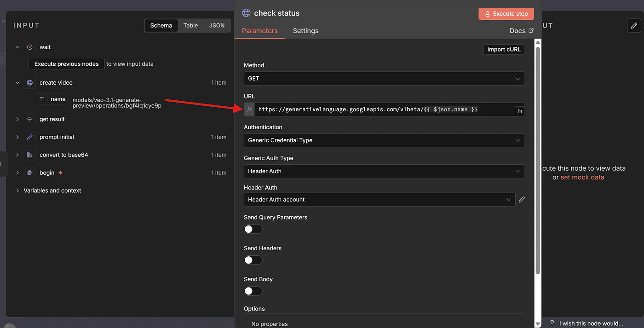
Task: Click the globe icon next to create video
Action: coord(30,83)
